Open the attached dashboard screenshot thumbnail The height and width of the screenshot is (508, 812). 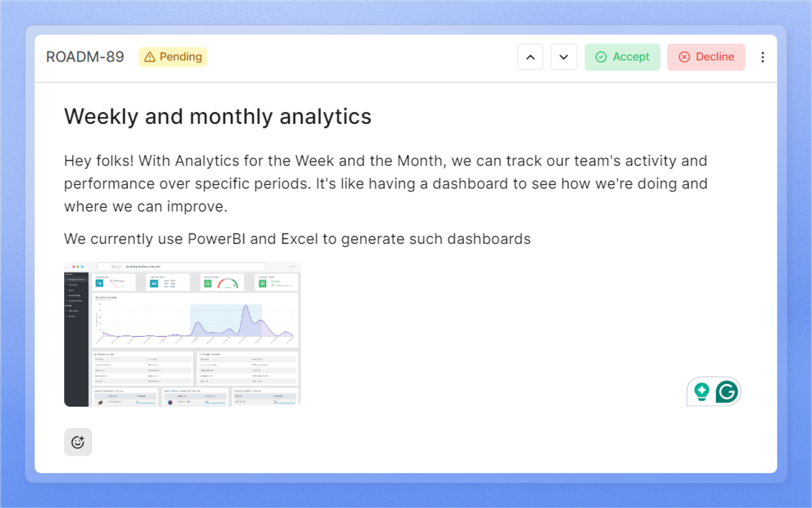click(x=182, y=334)
